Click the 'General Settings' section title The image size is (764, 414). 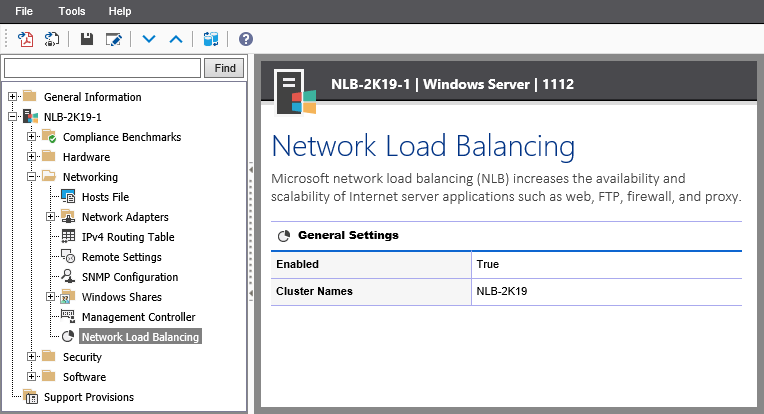click(x=348, y=235)
